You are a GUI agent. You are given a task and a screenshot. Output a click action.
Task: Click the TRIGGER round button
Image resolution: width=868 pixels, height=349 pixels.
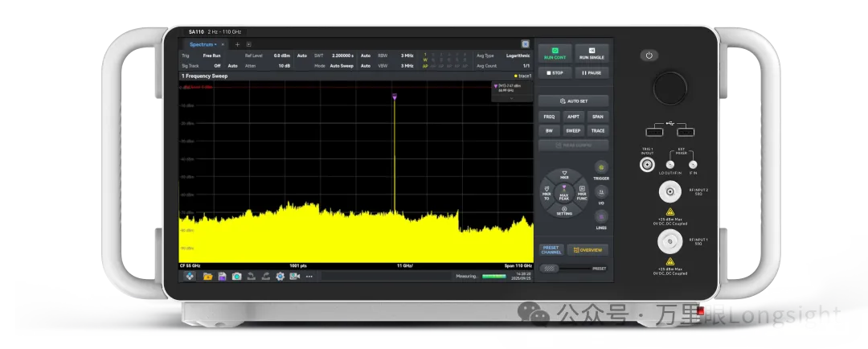pos(601,168)
